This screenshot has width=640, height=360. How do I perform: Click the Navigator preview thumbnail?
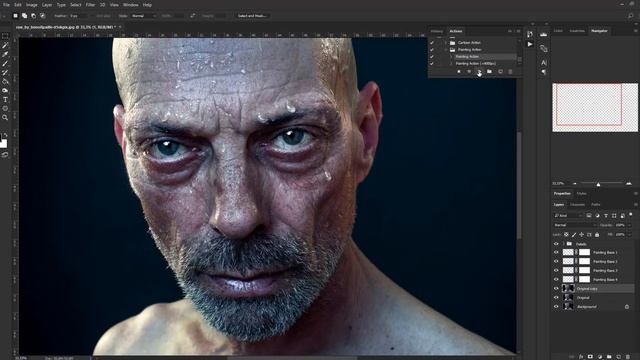(595, 107)
